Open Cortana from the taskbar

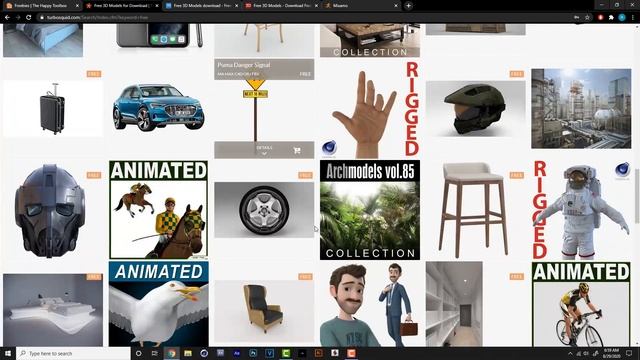(138, 353)
